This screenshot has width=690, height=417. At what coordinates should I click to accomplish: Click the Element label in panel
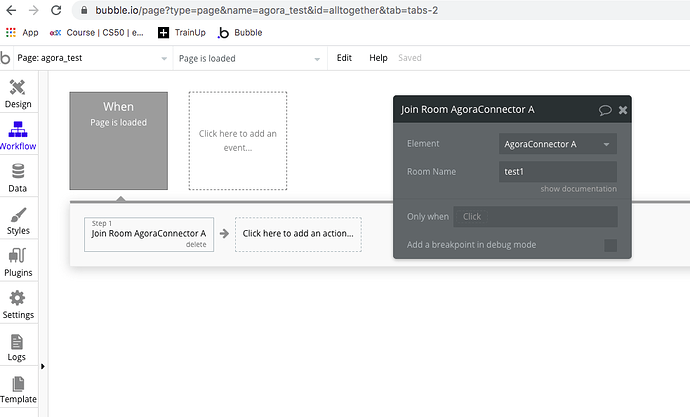423,143
